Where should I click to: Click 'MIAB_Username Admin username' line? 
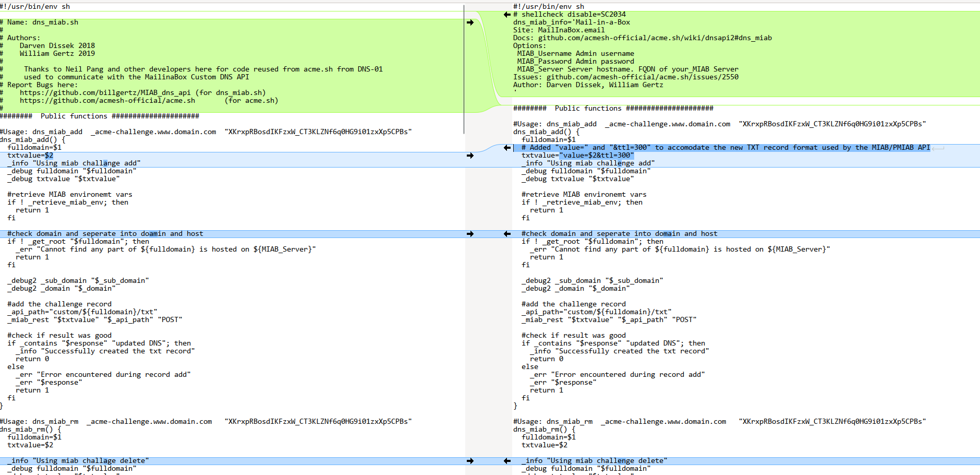point(576,54)
